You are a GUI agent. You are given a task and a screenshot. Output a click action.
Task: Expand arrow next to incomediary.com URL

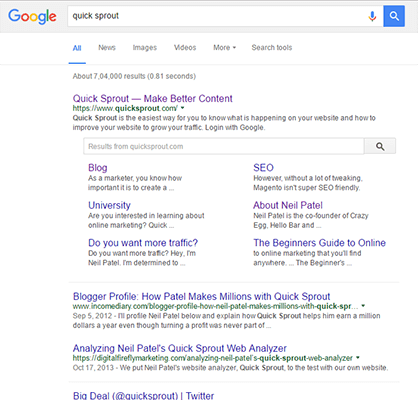[363, 306]
